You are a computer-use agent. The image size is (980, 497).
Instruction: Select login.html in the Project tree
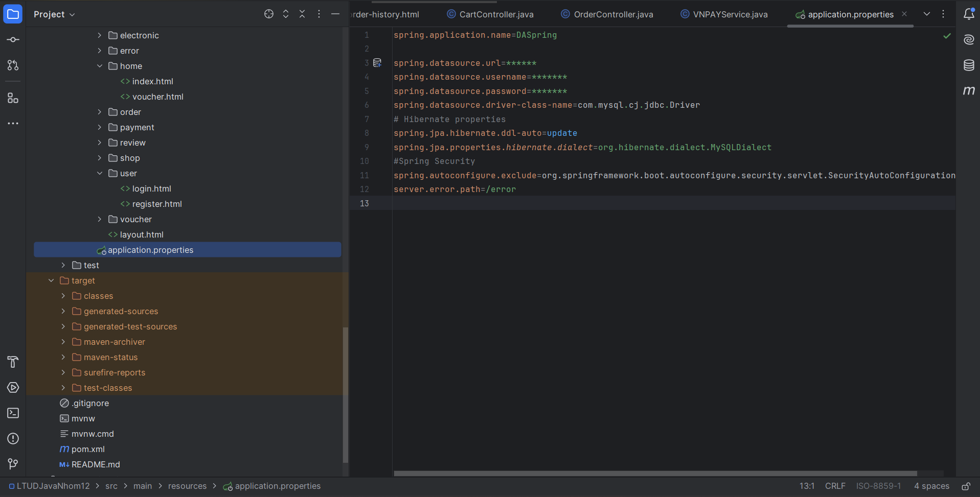(x=151, y=188)
